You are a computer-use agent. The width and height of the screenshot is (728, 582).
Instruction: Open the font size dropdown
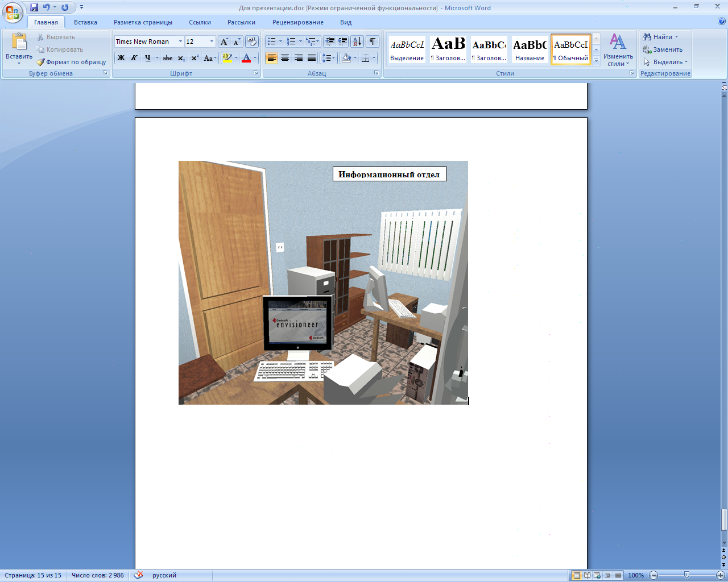pyautogui.click(x=212, y=41)
